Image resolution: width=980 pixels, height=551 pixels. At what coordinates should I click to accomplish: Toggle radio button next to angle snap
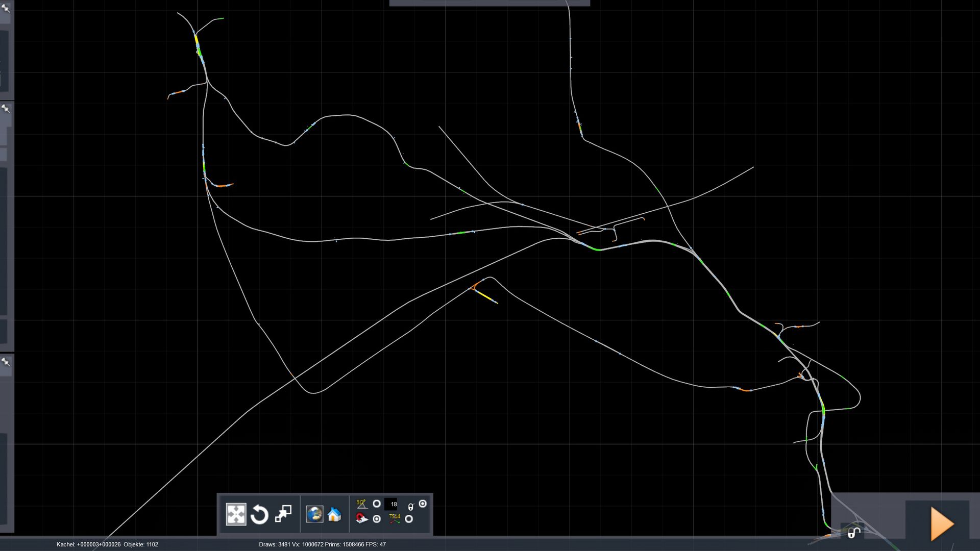click(377, 504)
